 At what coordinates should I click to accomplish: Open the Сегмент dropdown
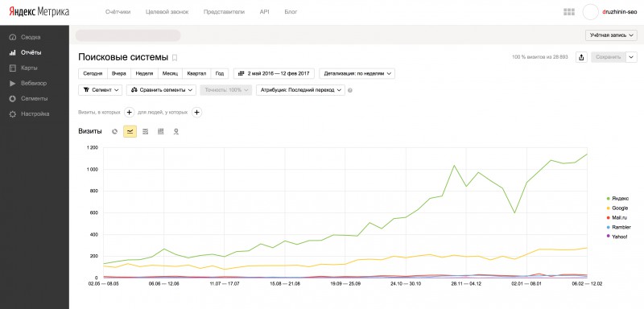pyautogui.click(x=100, y=90)
